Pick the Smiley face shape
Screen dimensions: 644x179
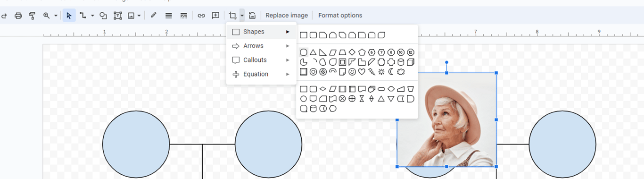point(352,72)
